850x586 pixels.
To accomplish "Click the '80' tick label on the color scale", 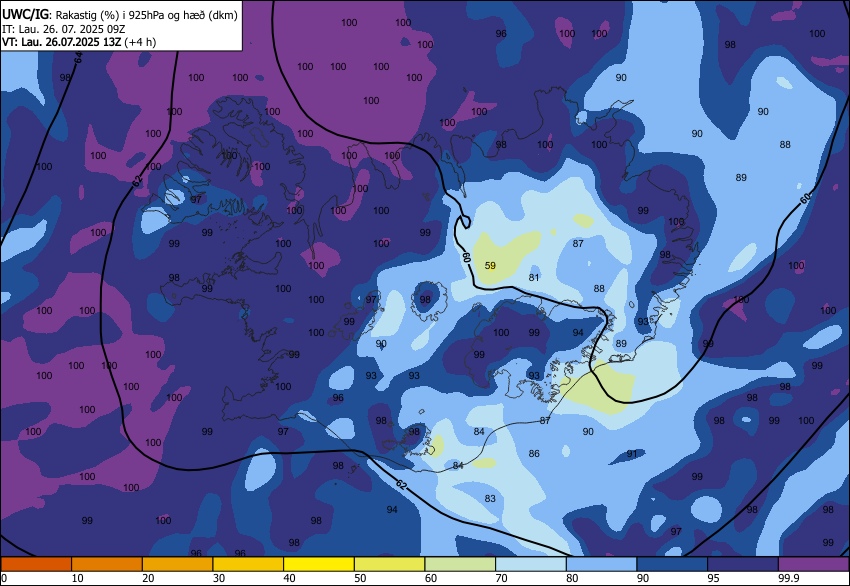I will tap(572, 578).
